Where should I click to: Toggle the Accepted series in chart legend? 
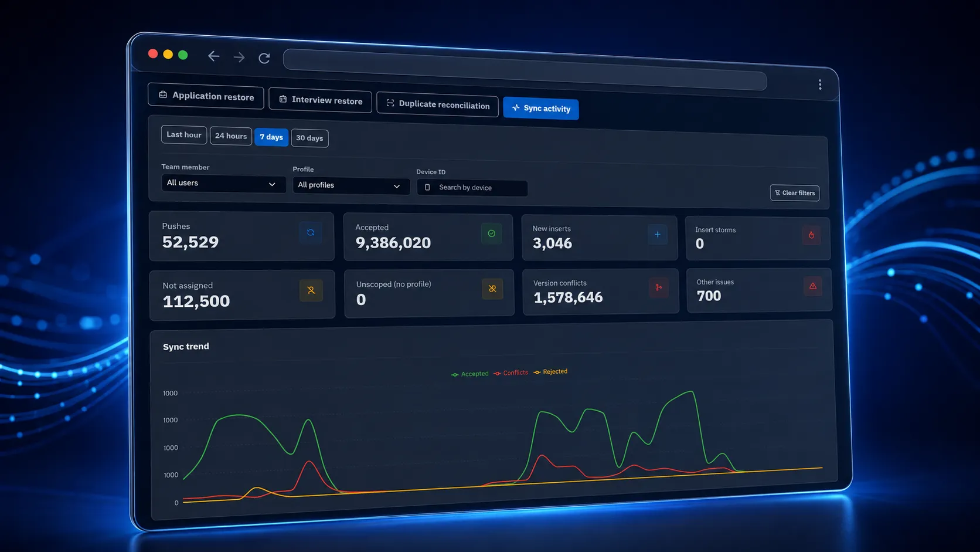click(470, 374)
